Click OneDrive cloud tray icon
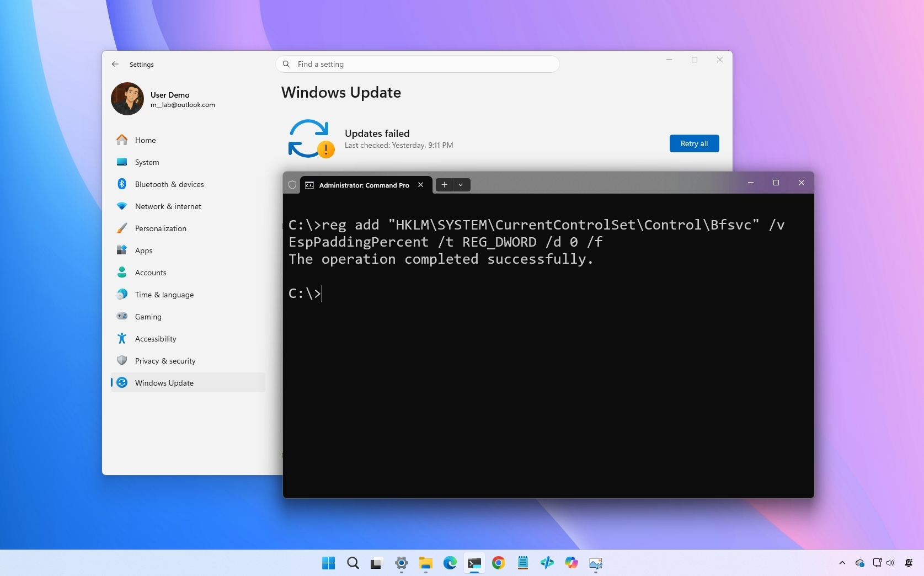 click(x=860, y=563)
